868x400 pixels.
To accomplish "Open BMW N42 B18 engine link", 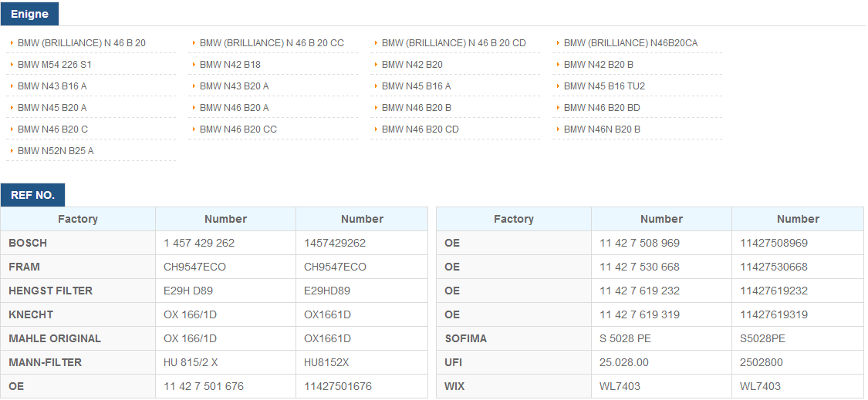I will tap(230, 64).
